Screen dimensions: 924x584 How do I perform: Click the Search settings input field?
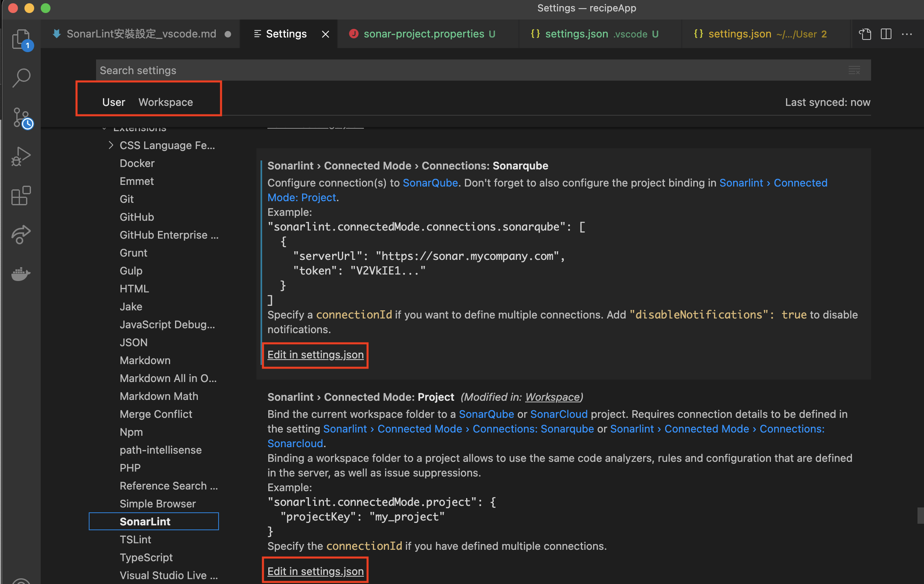483,70
